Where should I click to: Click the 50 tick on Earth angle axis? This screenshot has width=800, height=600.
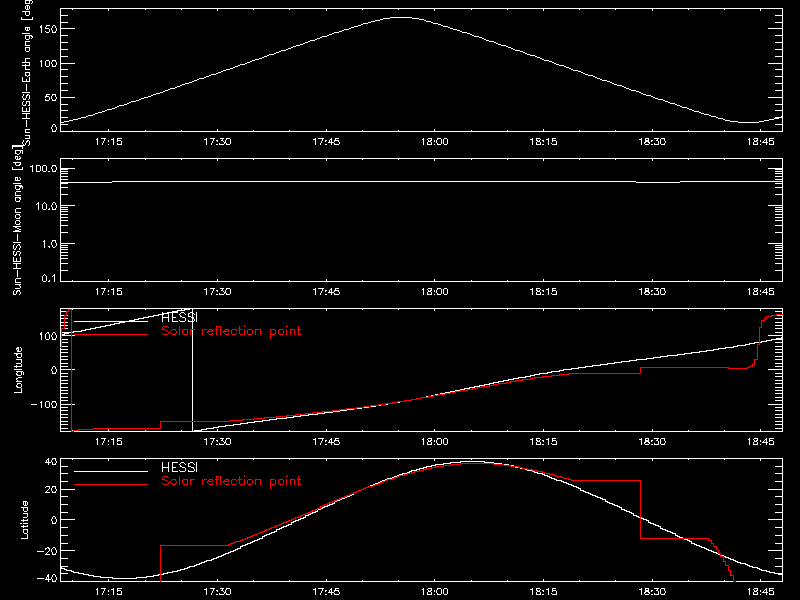51,98
